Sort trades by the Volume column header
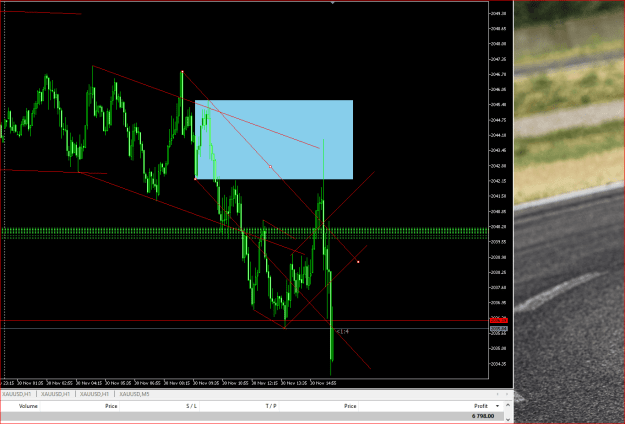 pos(28,406)
